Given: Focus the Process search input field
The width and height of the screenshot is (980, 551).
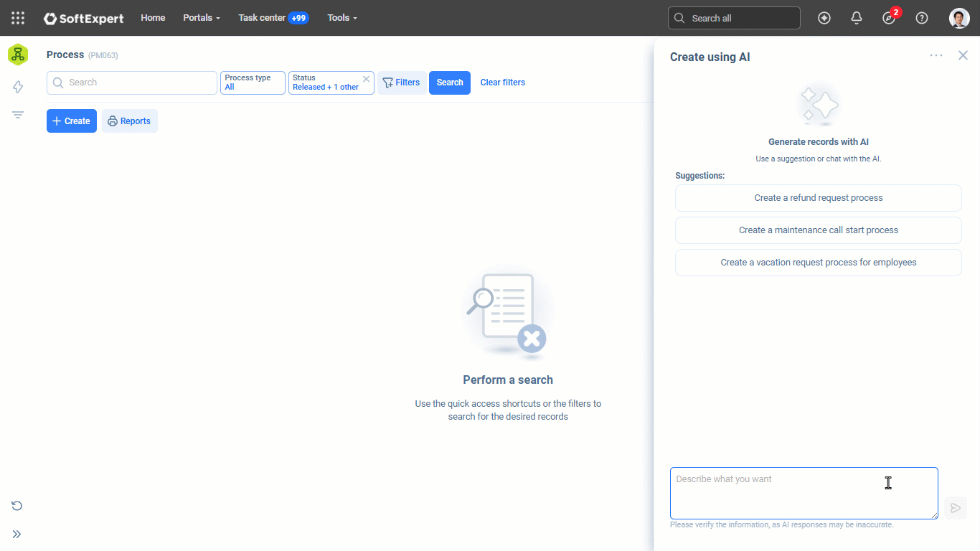Looking at the screenshot, I should coord(132,83).
